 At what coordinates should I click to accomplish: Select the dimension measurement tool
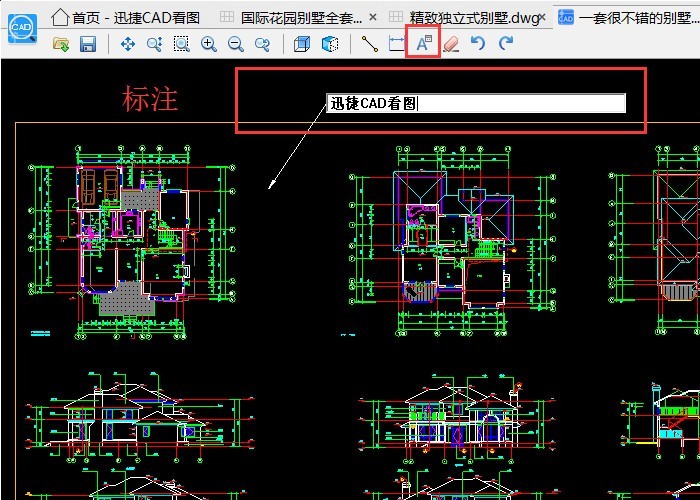pos(396,44)
